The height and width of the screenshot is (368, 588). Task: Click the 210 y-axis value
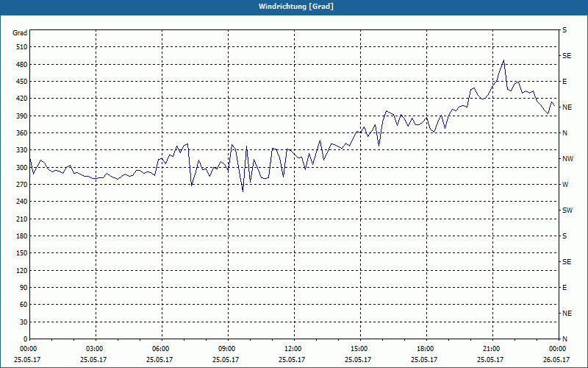click(x=22, y=219)
